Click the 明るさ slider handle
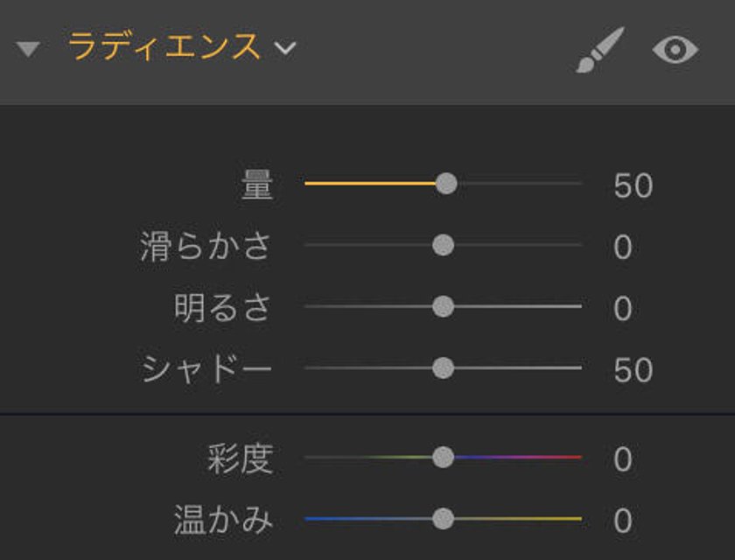 tap(443, 306)
